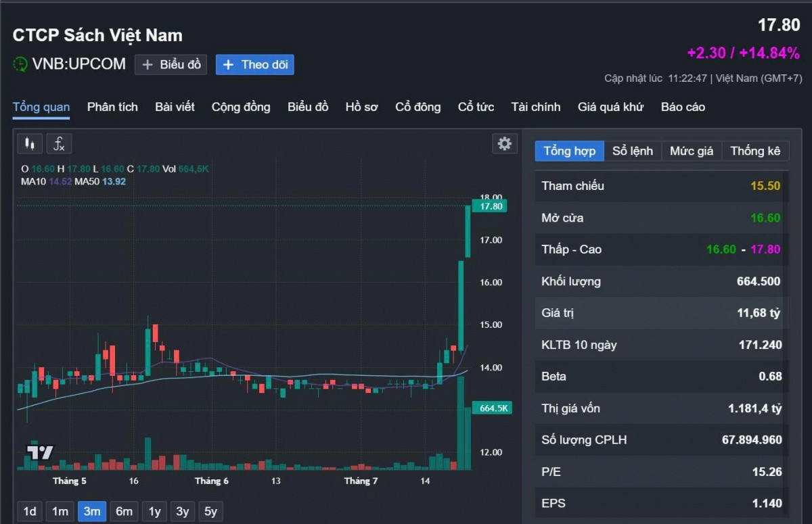
Task: Click the VNB:UPCOM ticker symbol
Action: (x=79, y=64)
